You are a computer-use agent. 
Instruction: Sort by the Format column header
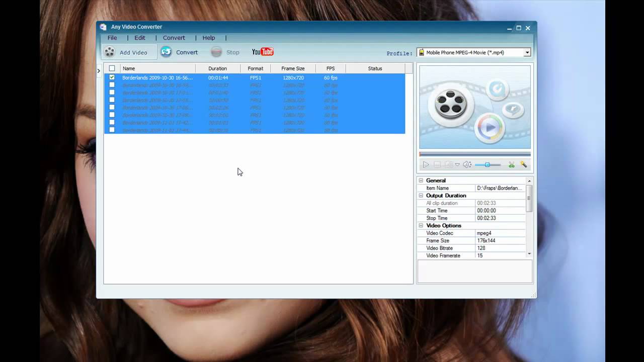click(x=256, y=68)
